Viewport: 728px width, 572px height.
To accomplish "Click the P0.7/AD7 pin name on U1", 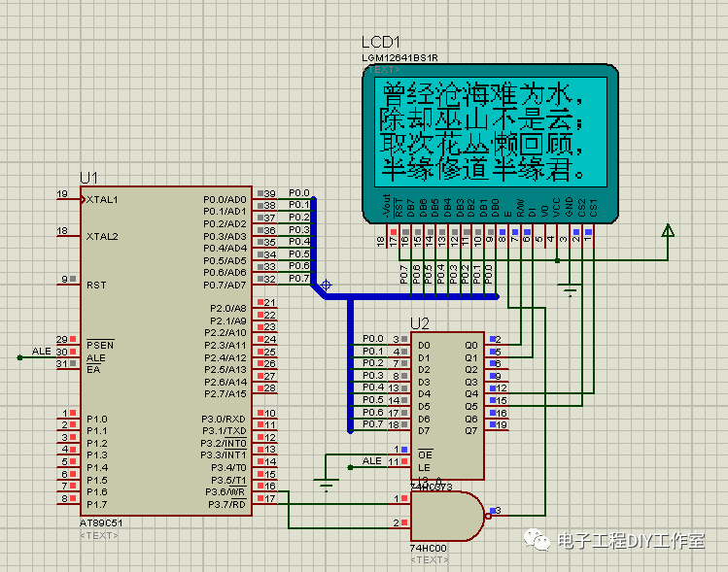I will click(225, 285).
